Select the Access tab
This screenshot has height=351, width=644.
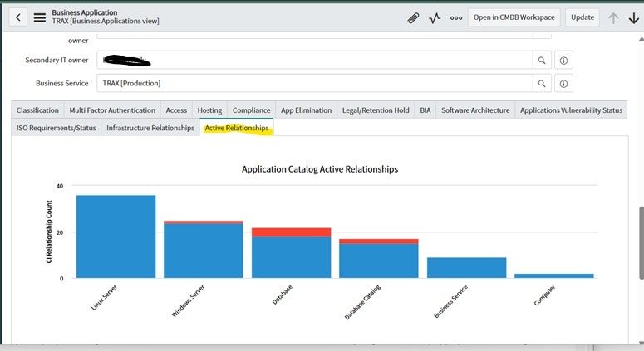pyautogui.click(x=176, y=110)
